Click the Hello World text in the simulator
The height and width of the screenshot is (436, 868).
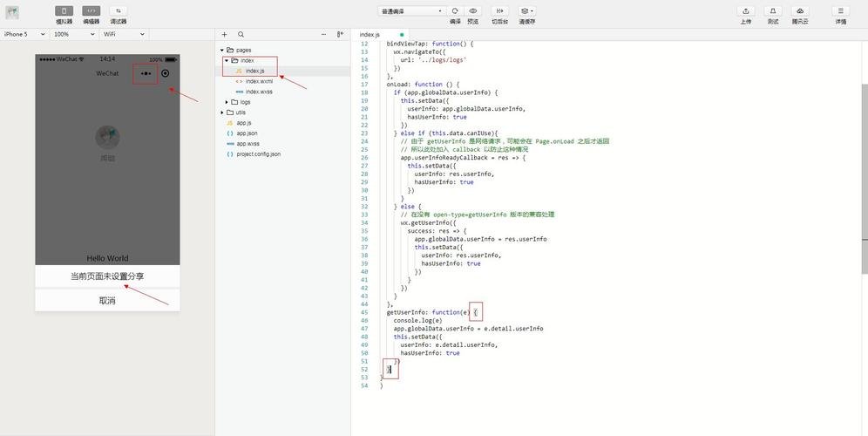click(x=107, y=258)
